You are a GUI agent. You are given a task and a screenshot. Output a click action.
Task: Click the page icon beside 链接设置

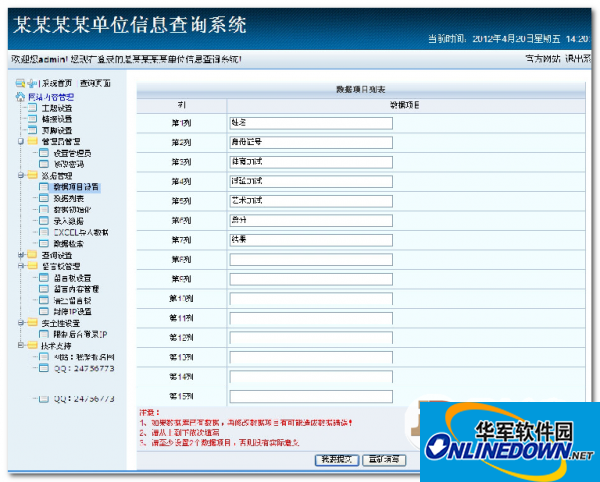pyautogui.click(x=33, y=119)
